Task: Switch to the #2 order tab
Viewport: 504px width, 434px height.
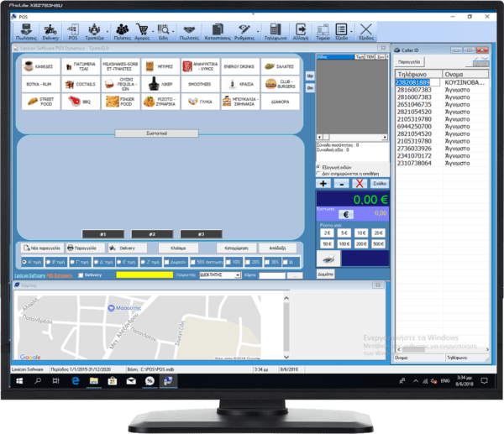Action: 150,233
